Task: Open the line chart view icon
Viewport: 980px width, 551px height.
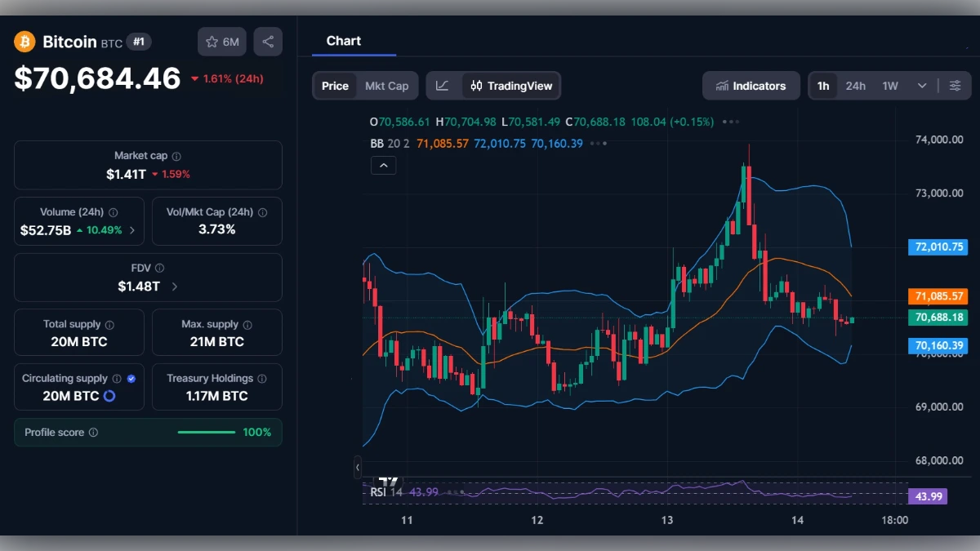Action: (x=442, y=85)
